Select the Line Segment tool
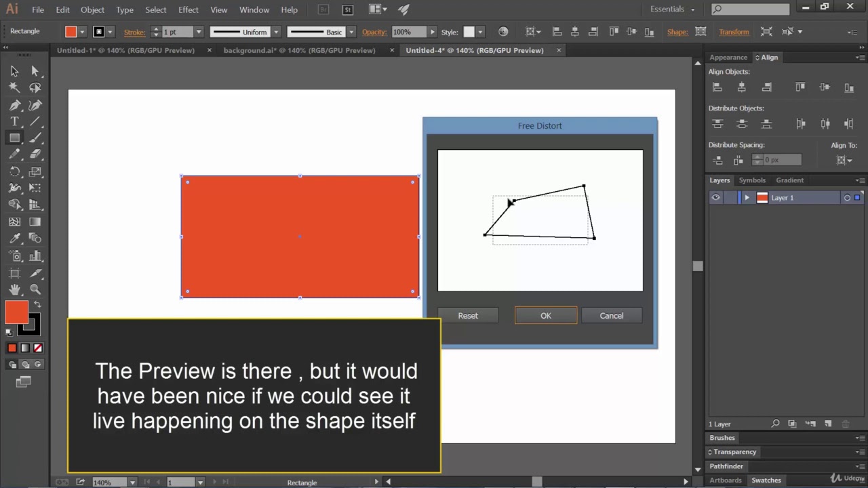The width and height of the screenshot is (868, 488). tap(35, 121)
